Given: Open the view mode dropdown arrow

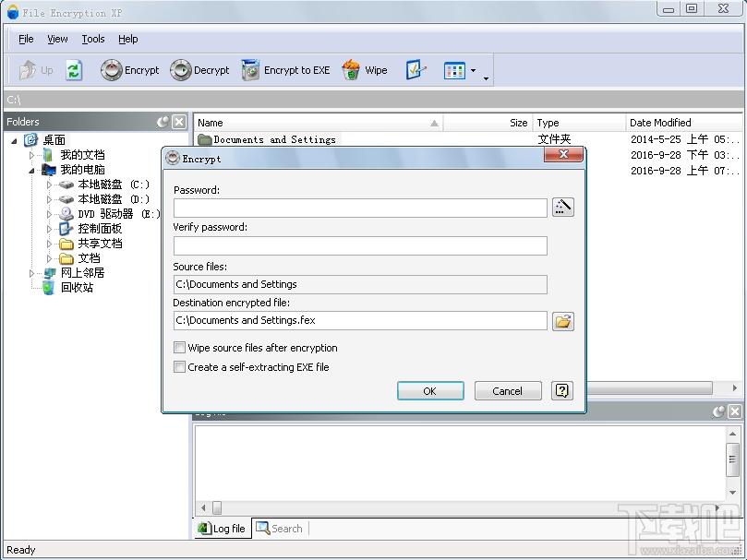Looking at the screenshot, I should click(473, 71).
